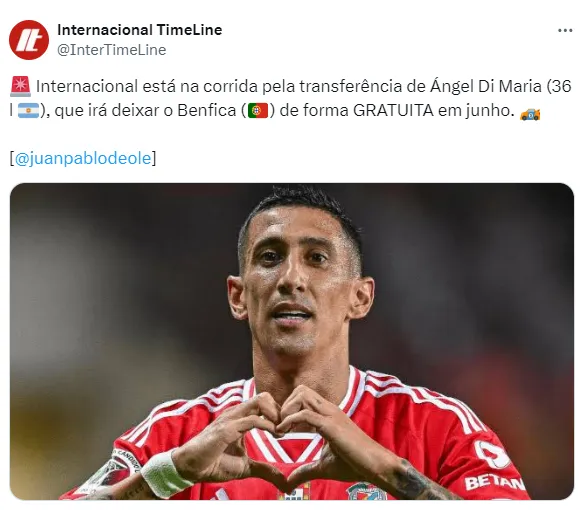
Task: Click the name Ángel Di Maria
Action: point(486,87)
